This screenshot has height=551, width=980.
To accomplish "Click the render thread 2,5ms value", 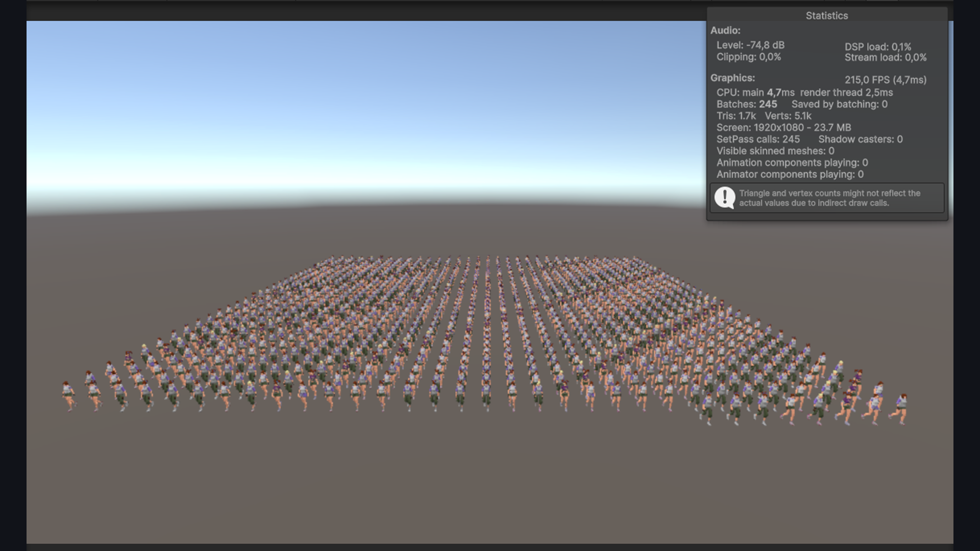I will coord(846,93).
